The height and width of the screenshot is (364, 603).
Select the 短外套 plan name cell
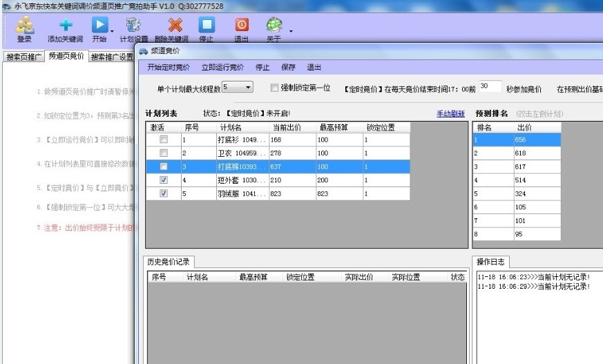click(x=242, y=180)
